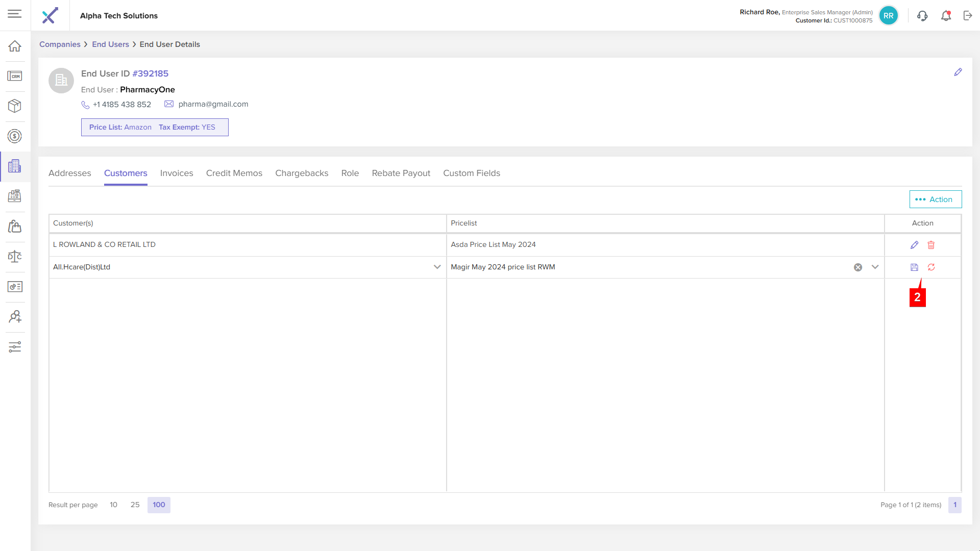Click the home icon in sidebar

[x=15, y=46]
